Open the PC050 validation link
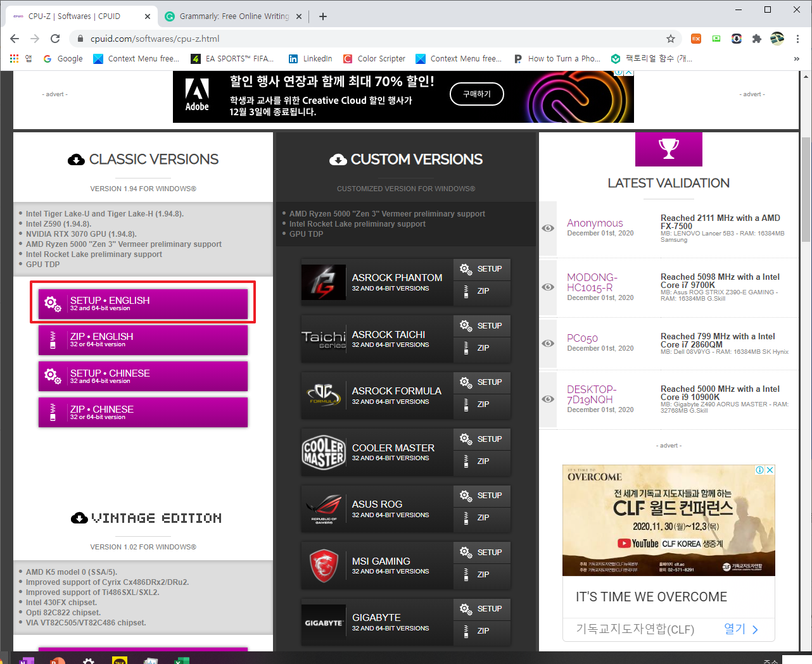Viewport: 812px width, 664px height. click(582, 339)
